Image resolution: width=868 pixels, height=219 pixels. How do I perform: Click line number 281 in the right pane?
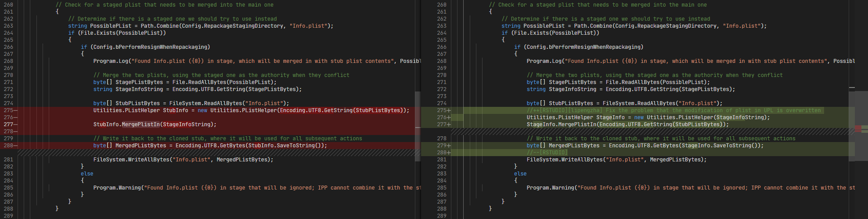pyautogui.click(x=442, y=160)
